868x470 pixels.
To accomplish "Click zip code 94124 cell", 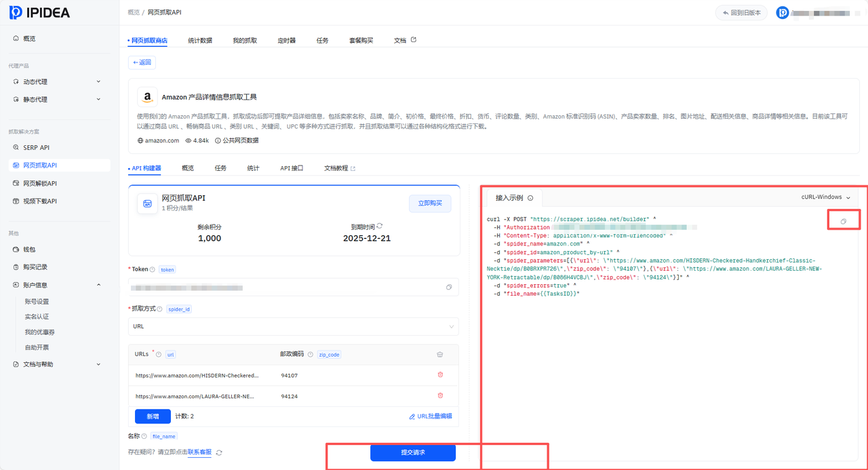I will pos(290,396).
